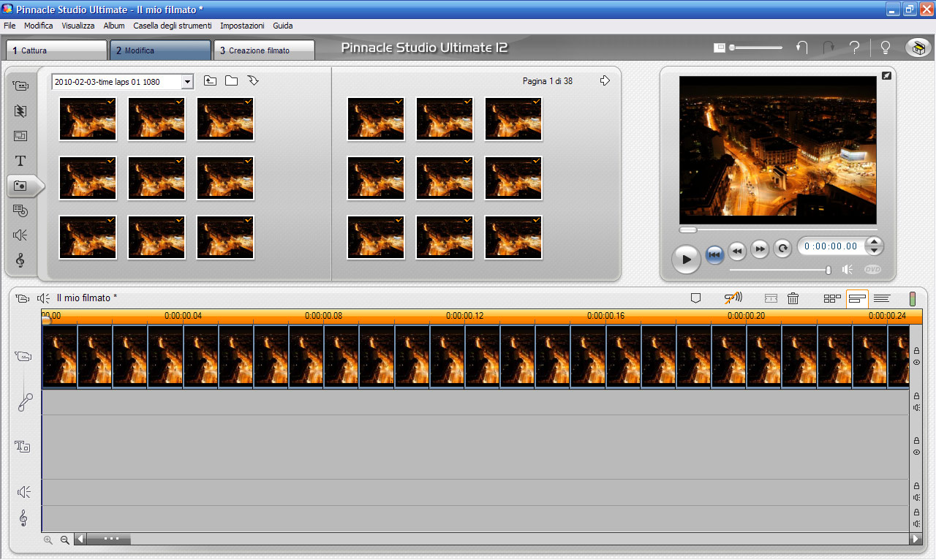Open the Montage themes album section
Image resolution: width=936 pixels, height=560 pixels.
(20, 136)
